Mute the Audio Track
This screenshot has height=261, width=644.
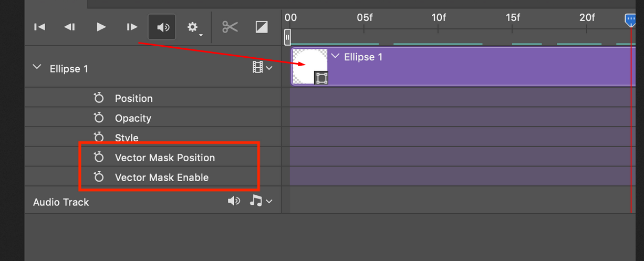(234, 201)
